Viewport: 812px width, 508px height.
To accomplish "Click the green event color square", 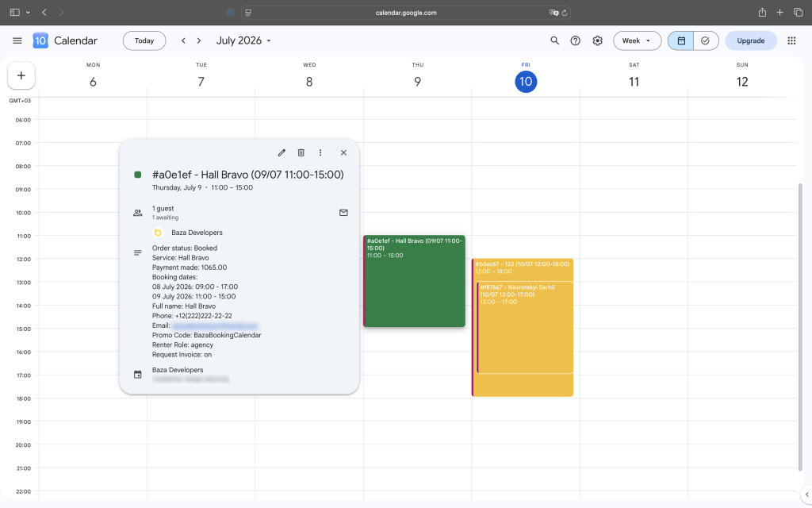I will (x=138, y=175).
